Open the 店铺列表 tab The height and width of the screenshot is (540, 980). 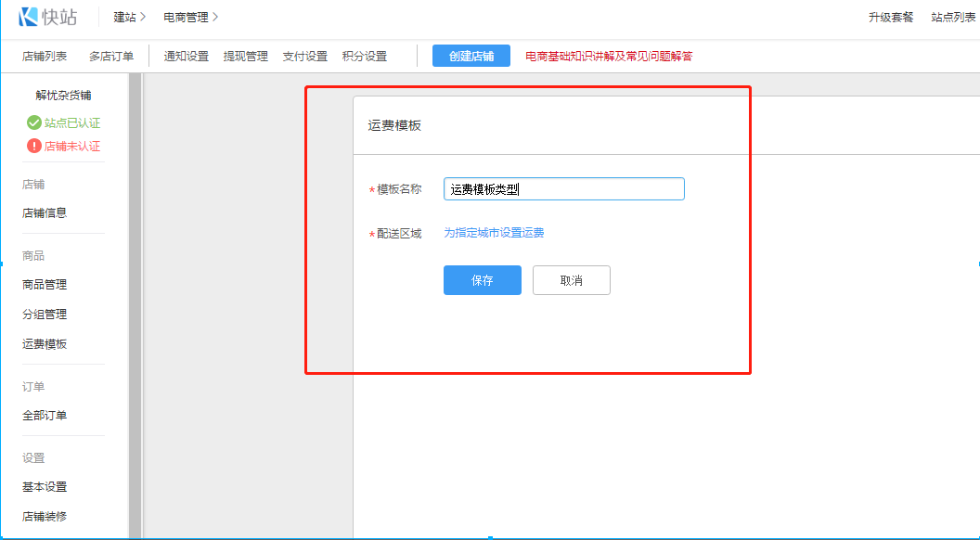point(45,56)
